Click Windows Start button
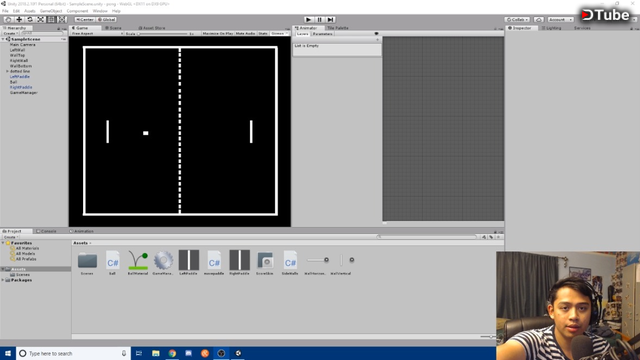640x360 pixels. [x=8, y=353]
